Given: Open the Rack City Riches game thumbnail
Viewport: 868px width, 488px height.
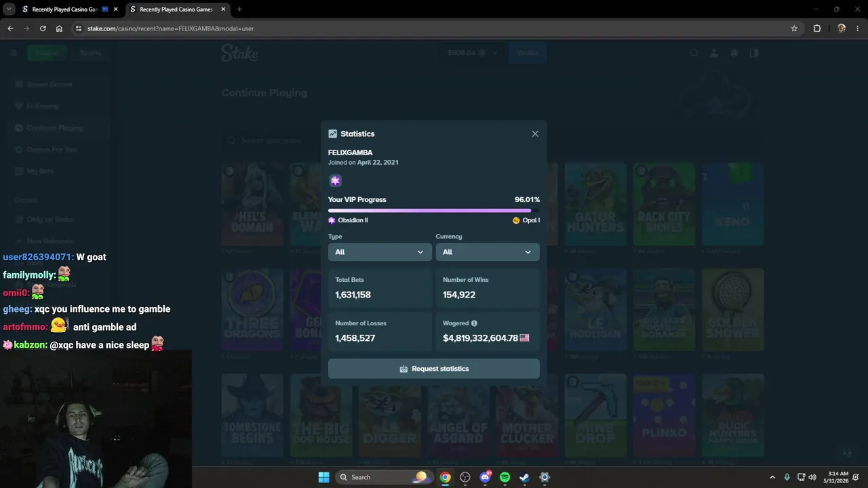Looking at the screenshot, I should [664, 204].
